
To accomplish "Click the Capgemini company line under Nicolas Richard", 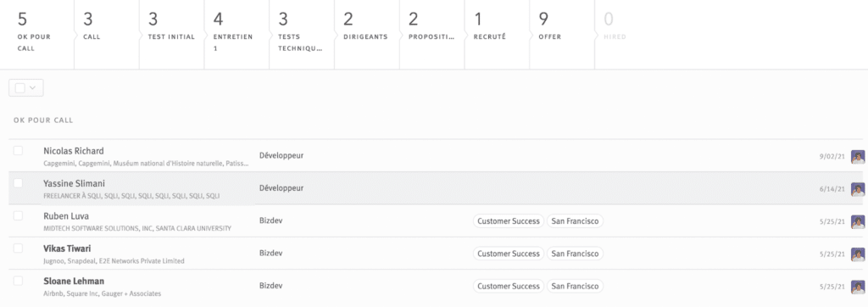I will (147, 164).
